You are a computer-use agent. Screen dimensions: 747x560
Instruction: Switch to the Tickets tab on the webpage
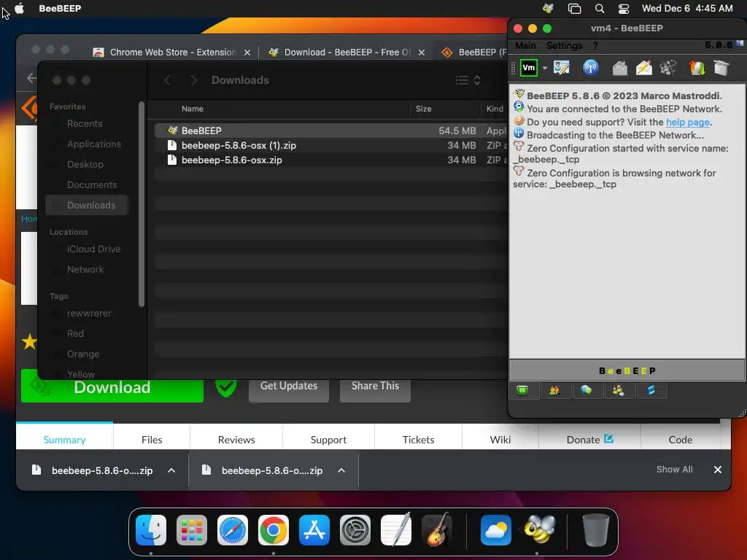pos(418,440)
